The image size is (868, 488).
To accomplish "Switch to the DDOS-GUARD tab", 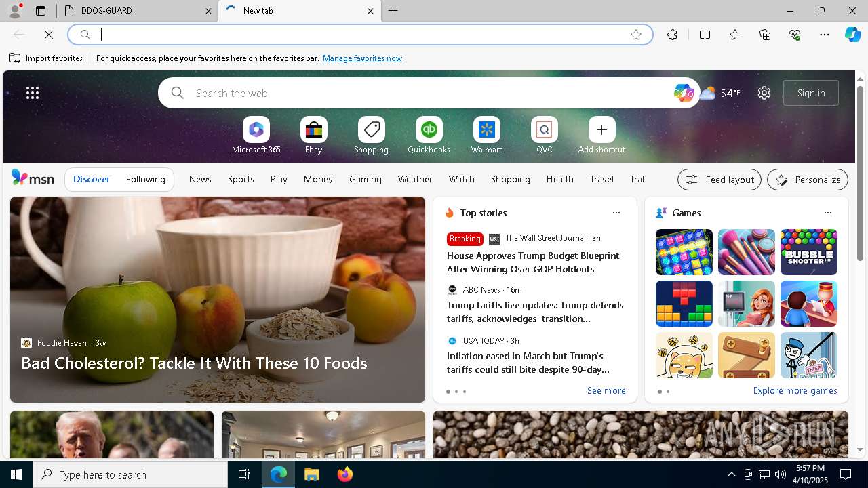I will pyautogui.click(x=136, y=11).
